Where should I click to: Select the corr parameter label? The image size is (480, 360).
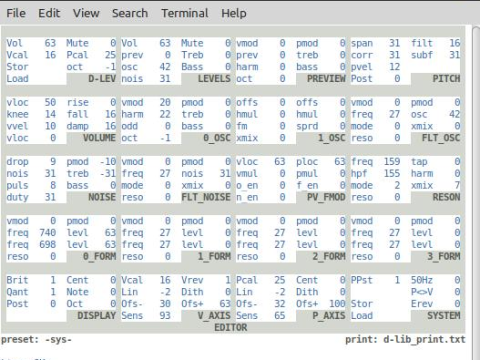(362, 55)
